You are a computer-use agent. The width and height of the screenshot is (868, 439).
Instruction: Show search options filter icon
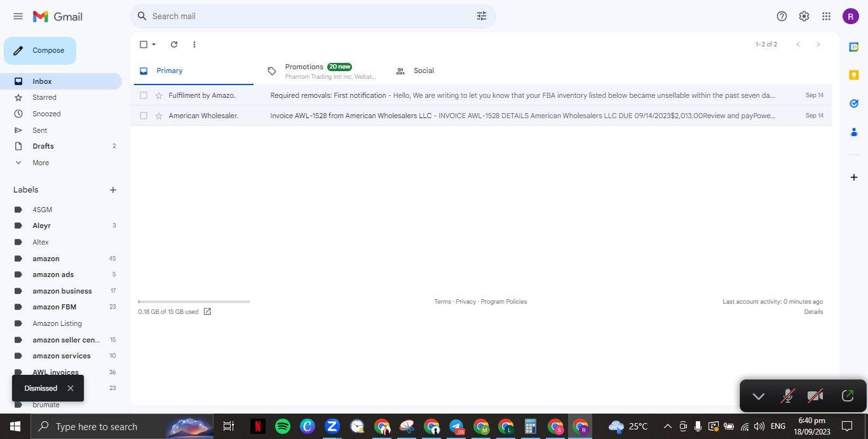482,16
